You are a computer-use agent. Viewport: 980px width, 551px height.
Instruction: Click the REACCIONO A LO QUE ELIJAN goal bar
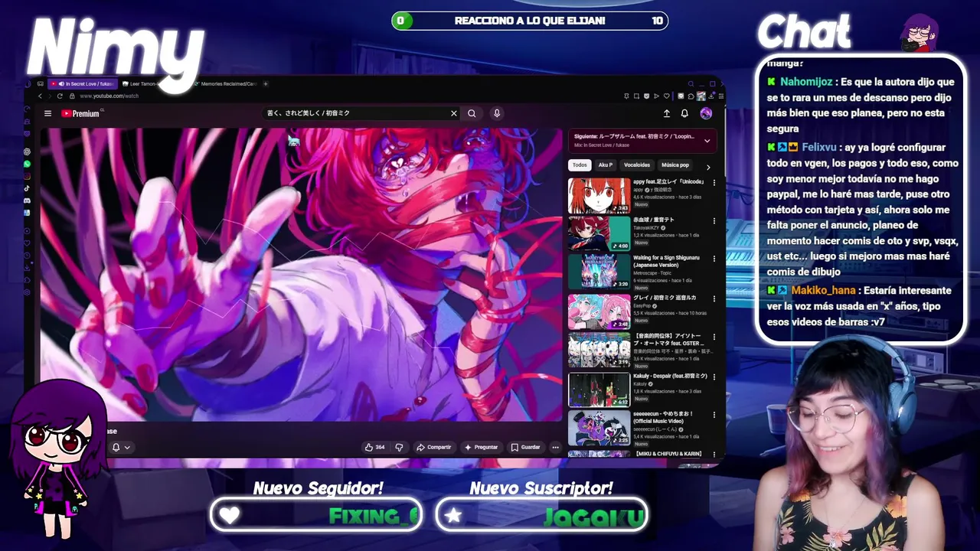530,21
